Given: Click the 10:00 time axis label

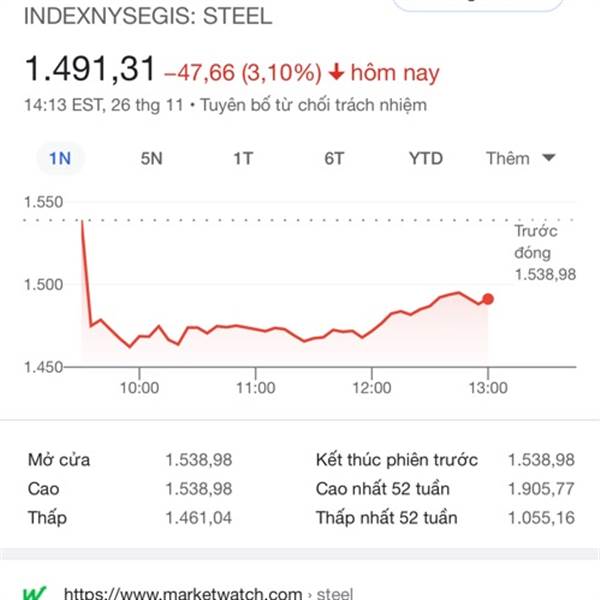Looking at the screenshot, I should tap(139, 388).
